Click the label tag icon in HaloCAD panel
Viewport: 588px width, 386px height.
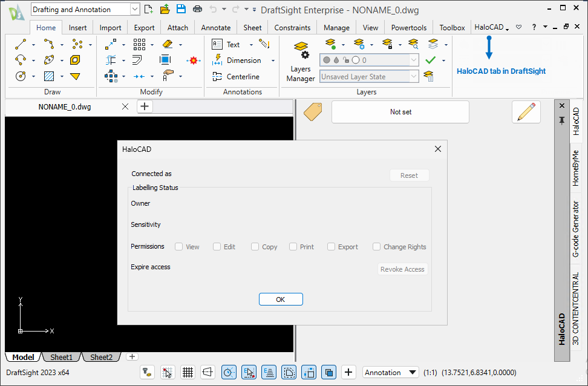coord(313,111)
